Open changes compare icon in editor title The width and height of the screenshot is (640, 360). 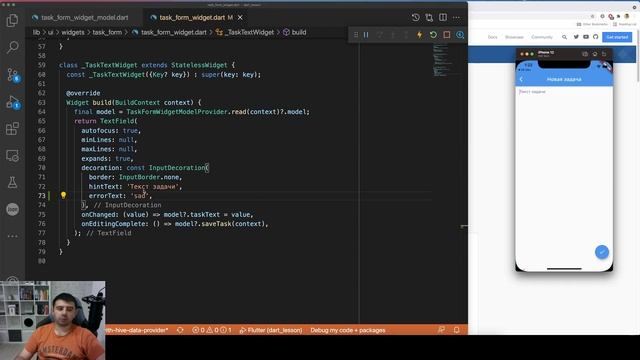pyautogui.click(x=429, y=18)
